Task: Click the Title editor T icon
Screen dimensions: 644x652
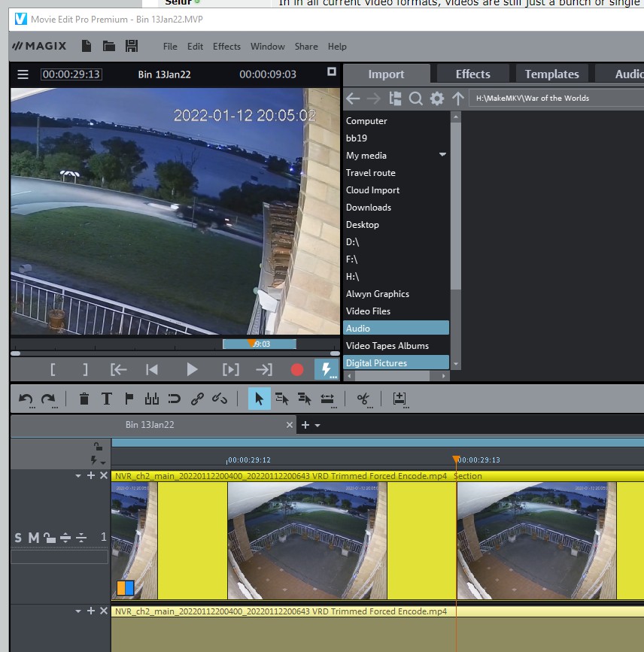Action: click(107, 399)
